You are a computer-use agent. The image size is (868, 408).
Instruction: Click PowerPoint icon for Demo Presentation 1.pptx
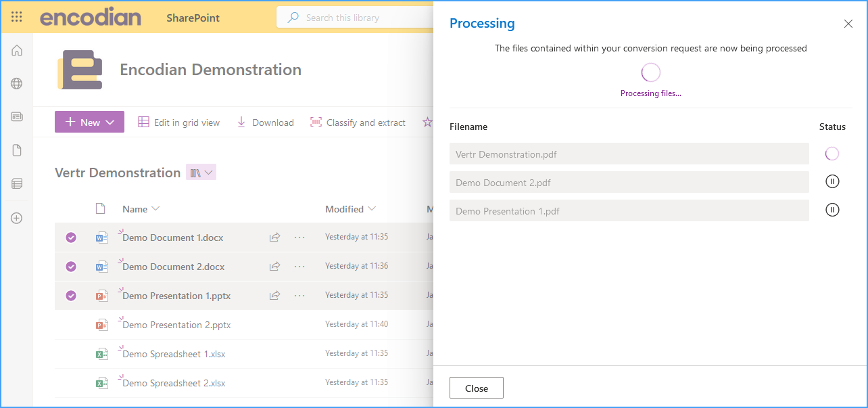pyautogui.click(x=101, y=296)
